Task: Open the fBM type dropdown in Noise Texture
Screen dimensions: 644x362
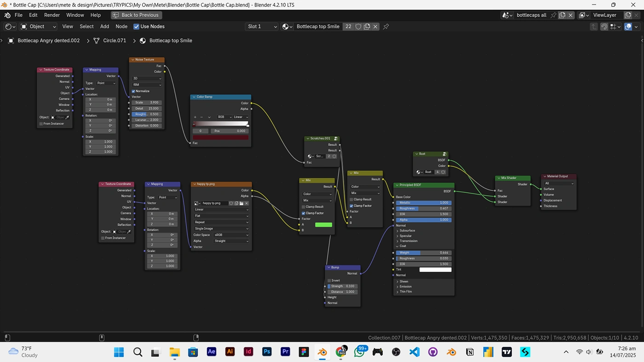Action: [x=147, y=85]
